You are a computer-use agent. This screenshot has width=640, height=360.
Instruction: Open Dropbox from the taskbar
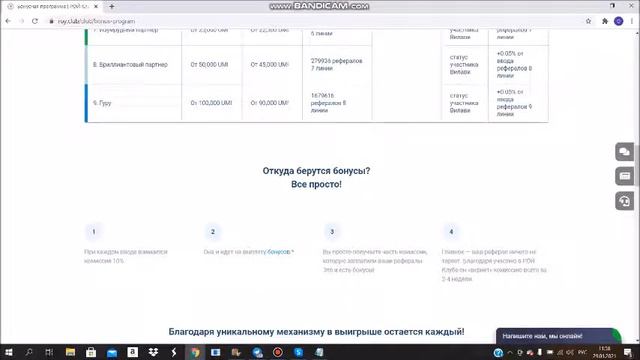pyautogui.click(x=153, y=352)
